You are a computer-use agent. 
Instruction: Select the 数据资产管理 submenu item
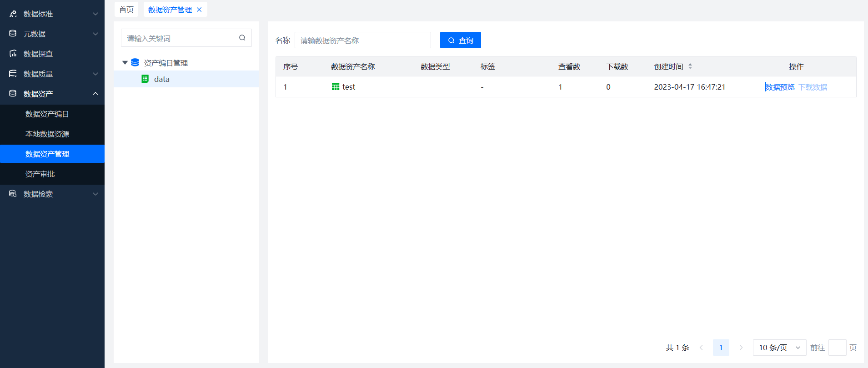pos(52,154)
